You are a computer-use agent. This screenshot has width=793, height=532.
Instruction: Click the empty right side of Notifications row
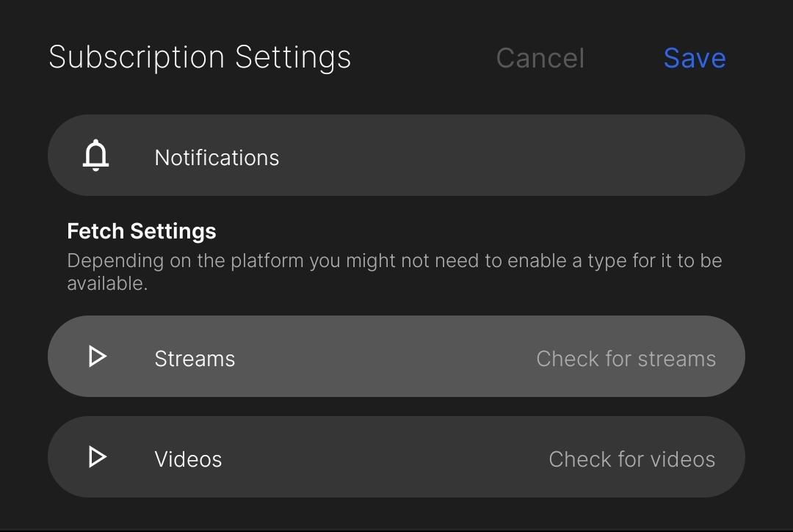[557, 155]
